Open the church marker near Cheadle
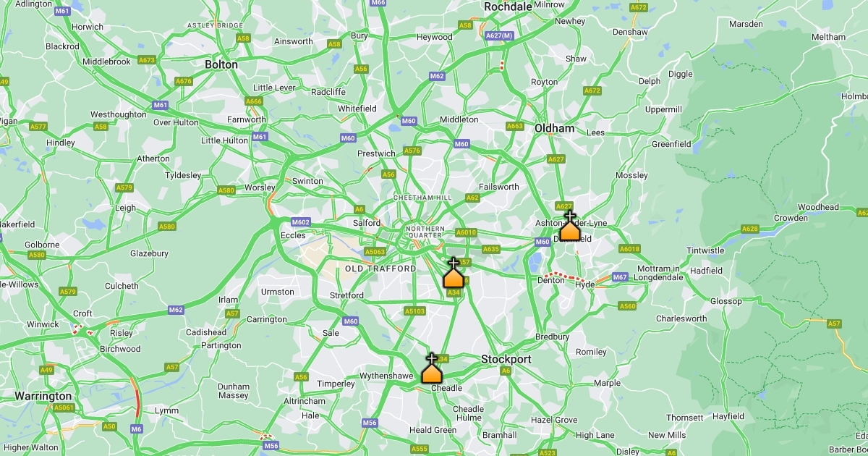 [432, 368]
